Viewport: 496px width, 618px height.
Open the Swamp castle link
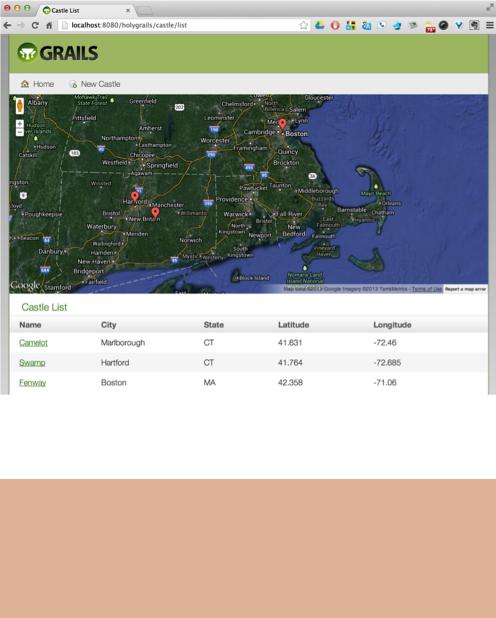coord(32,363)
